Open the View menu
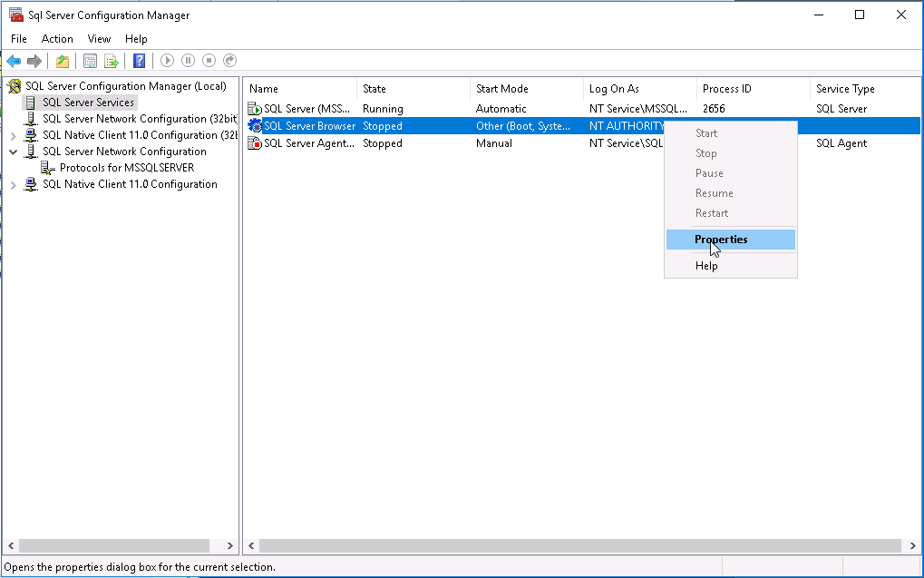 (x=99, y=39)
